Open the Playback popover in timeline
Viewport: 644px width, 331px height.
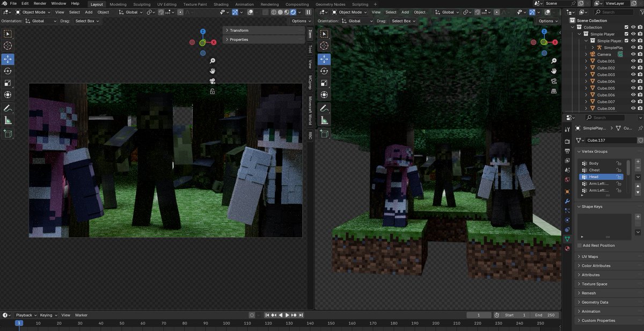coord(26,315)
